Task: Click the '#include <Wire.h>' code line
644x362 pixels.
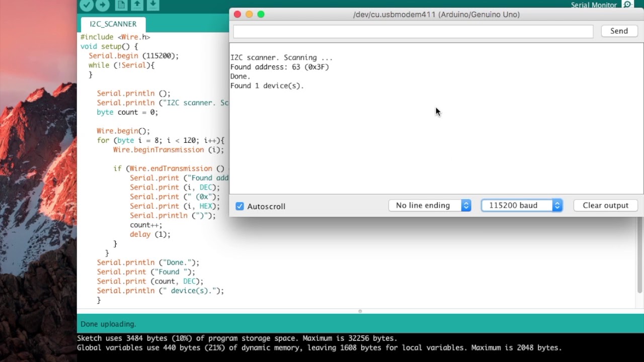Action: (x=115, y=37)
